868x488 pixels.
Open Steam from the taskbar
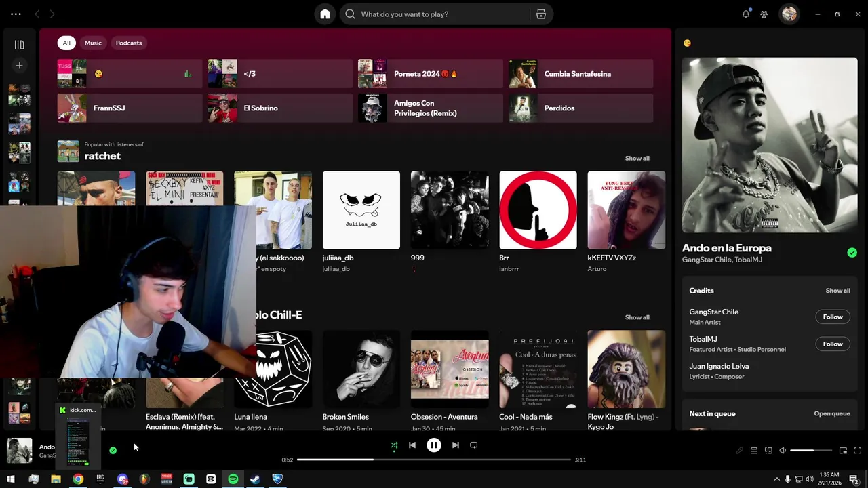coord(255,479)
